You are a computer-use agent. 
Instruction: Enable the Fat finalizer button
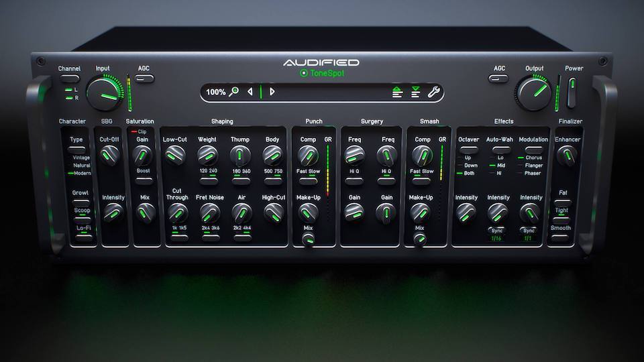[563, 202]
